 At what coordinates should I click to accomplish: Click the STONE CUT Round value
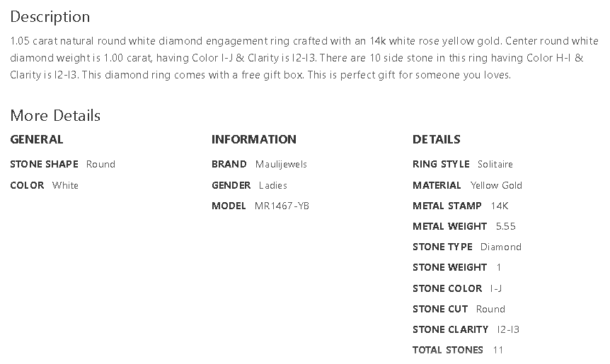pos(490,309)
